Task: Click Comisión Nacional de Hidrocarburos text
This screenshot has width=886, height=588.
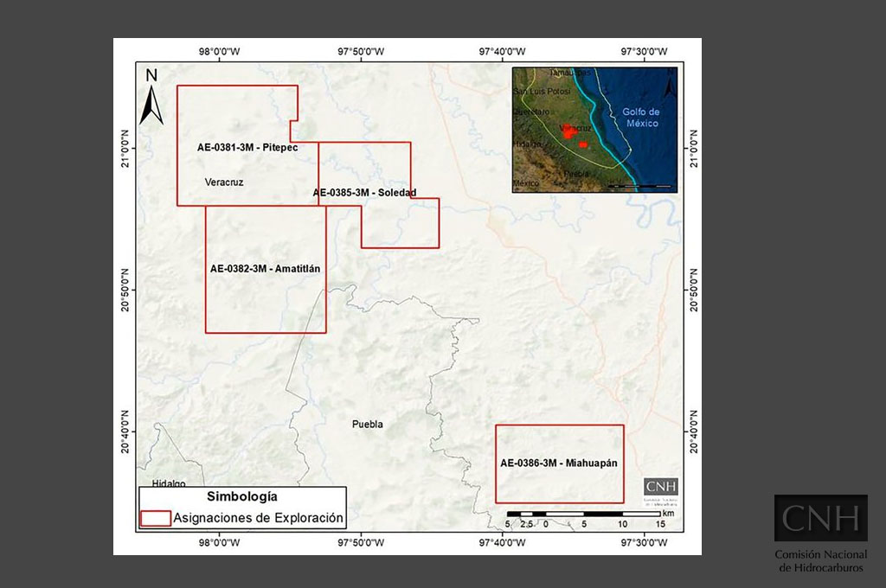Action: pos(821,561)
